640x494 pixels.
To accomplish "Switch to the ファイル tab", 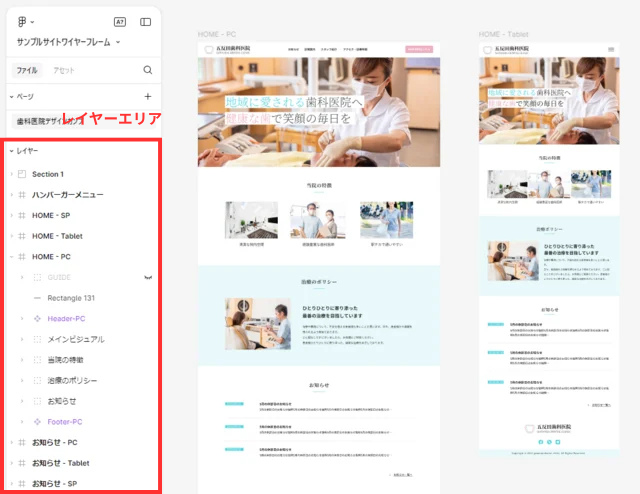I will (x=27, y=70).
